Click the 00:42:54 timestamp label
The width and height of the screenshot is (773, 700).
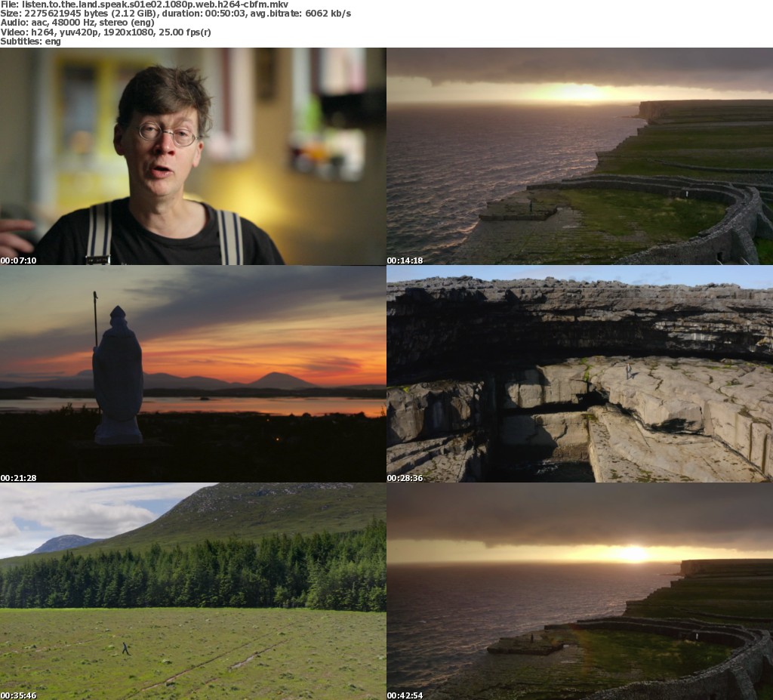pyautogui.click(x=405, y=695)
